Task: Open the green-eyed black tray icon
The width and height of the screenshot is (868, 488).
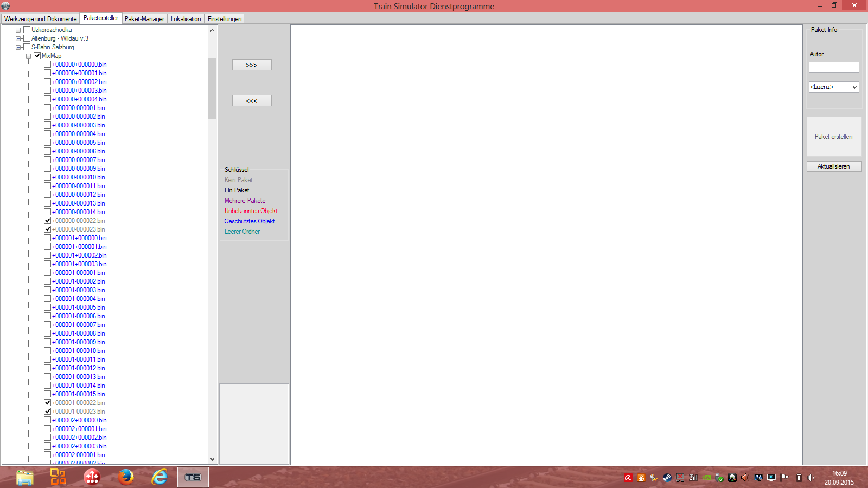Action: point(732,478)
